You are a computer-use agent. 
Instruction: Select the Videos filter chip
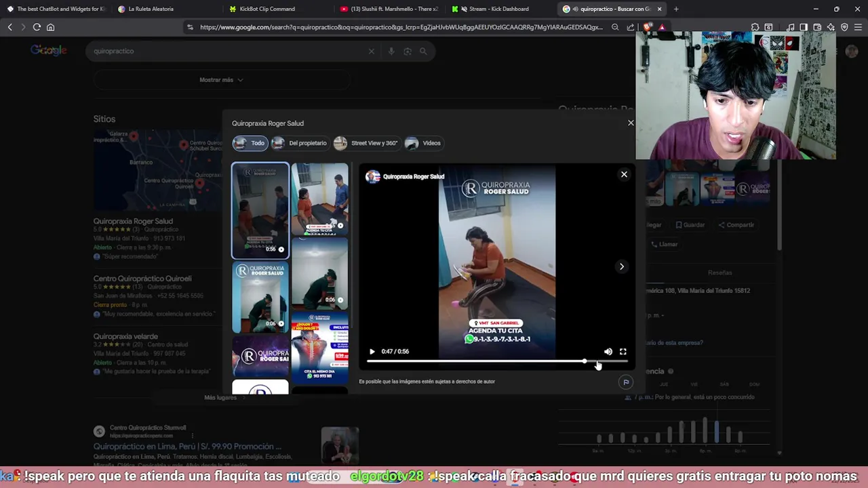pyautogui.click(x=423, y=143)
